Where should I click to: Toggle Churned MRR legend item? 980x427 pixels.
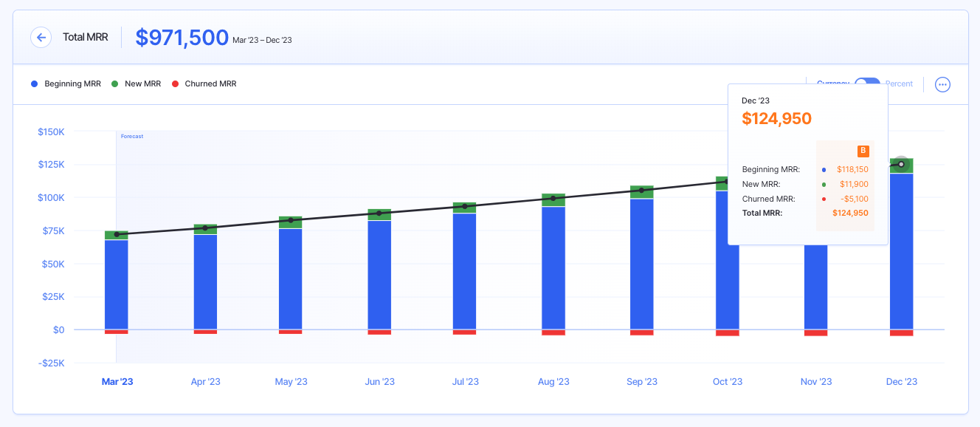tap(204, 84)
